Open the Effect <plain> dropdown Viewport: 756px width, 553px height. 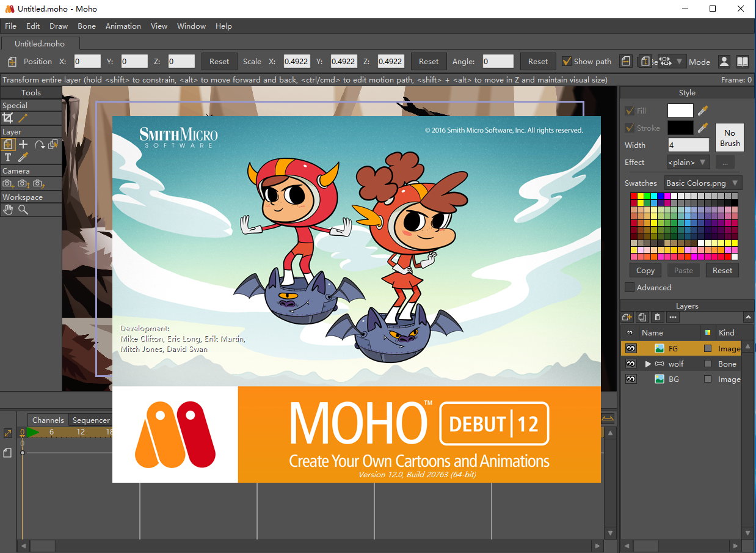coord(688,162)
